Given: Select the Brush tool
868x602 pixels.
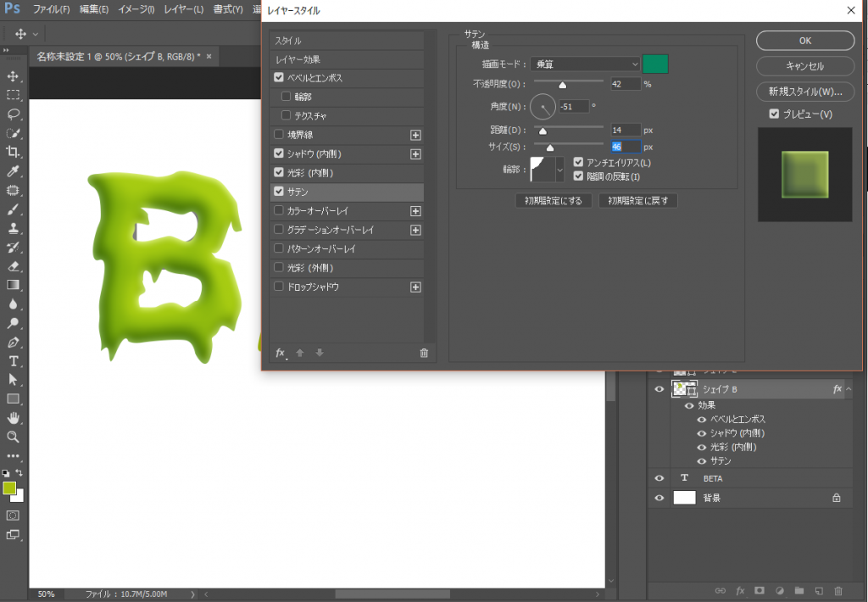Looking at the screenshot, I should [x=14, y=209].
